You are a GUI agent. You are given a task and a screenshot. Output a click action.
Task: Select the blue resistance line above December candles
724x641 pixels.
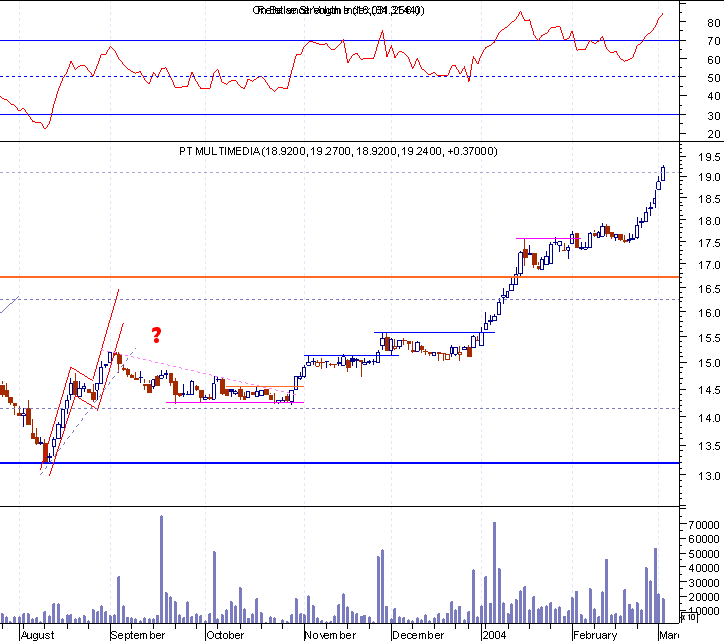tap(434, 333)
